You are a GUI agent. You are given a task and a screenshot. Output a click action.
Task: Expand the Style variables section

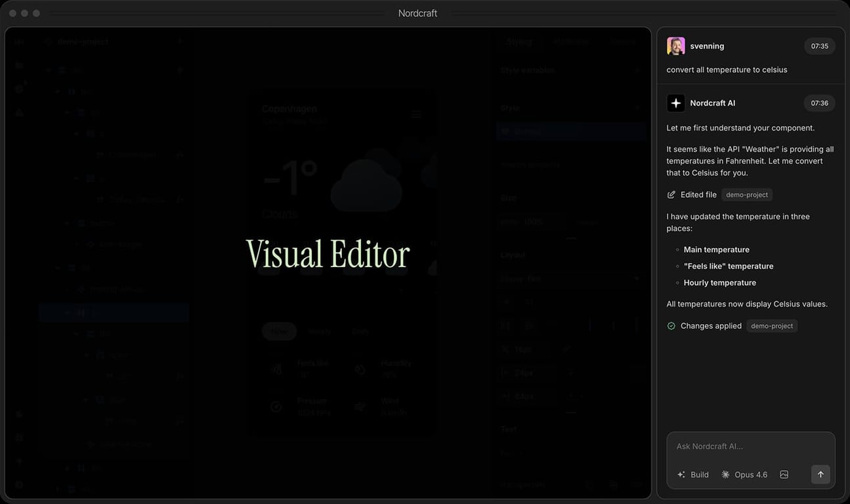[x=637, y=70]
